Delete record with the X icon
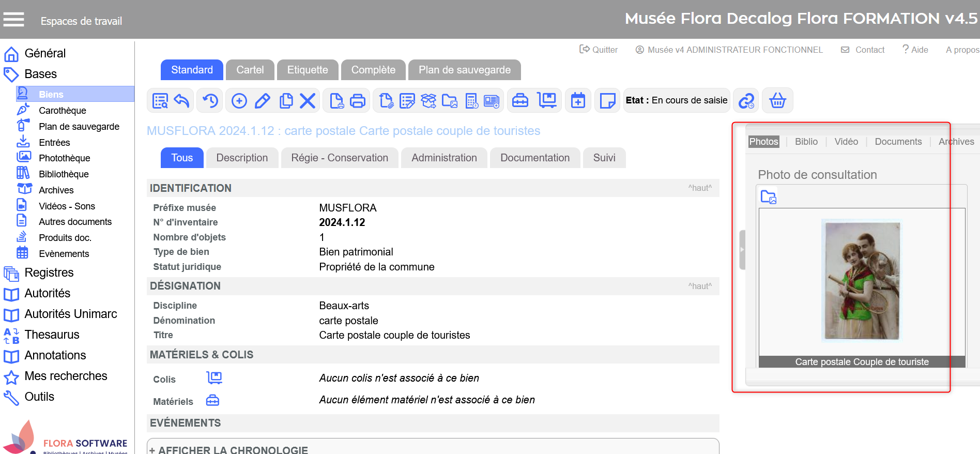980x454 pixels. [x=308, y=101]
